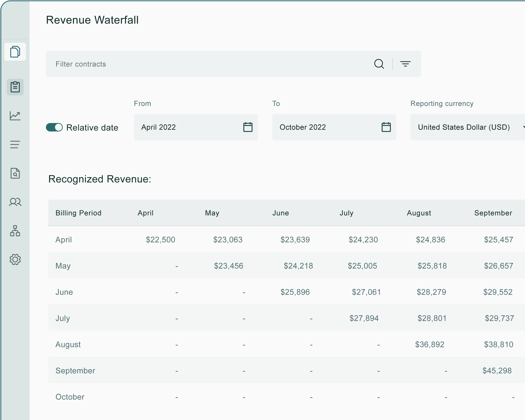Click the $27,061 cell
This screenshot has height=420, width=525.
point(366,292)
